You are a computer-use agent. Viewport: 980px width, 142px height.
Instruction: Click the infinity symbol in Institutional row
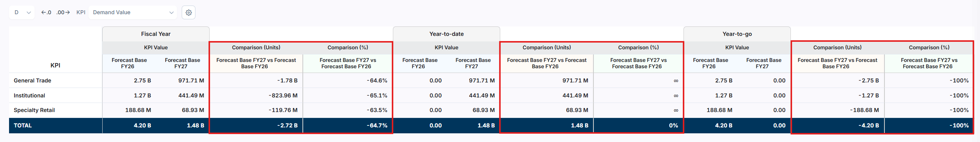point(676,96)
